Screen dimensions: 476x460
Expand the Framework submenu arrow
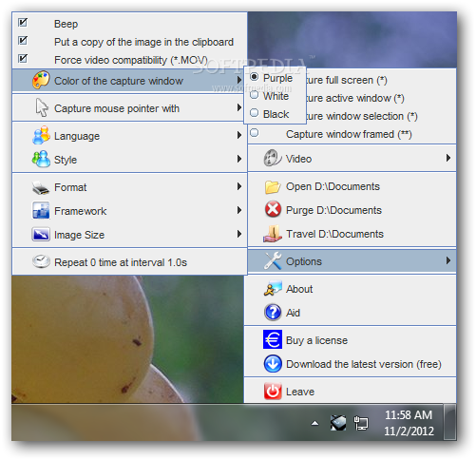(239, 210)
